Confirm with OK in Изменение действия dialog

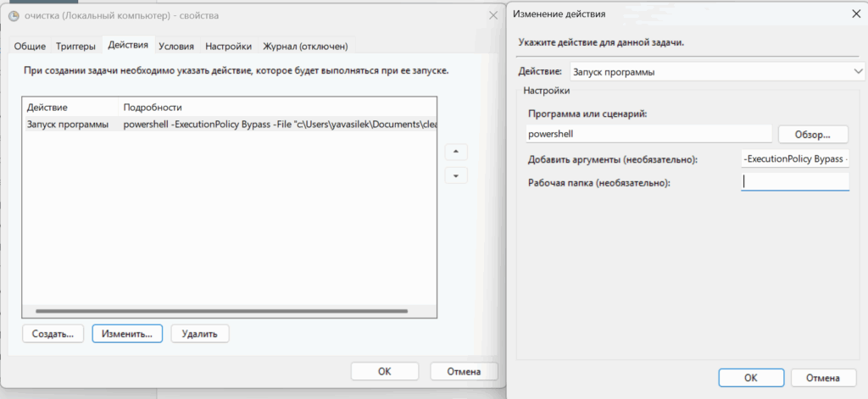click(x=750, y=377)
